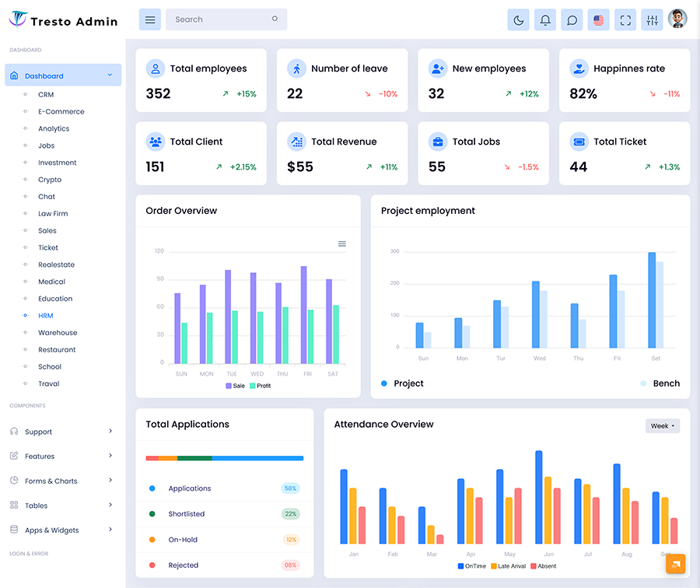The width and height of the screenshot is (700, 588).
Task: Toggle the Bench legend item
Action: coord(660,383)
